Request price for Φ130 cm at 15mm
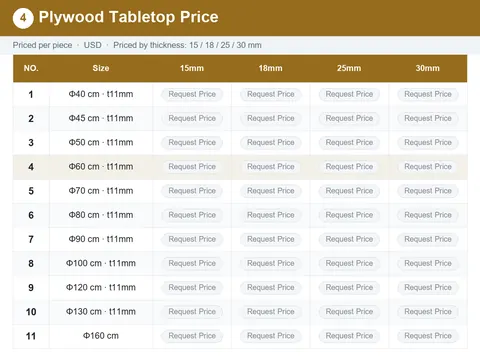 (192, 312)
